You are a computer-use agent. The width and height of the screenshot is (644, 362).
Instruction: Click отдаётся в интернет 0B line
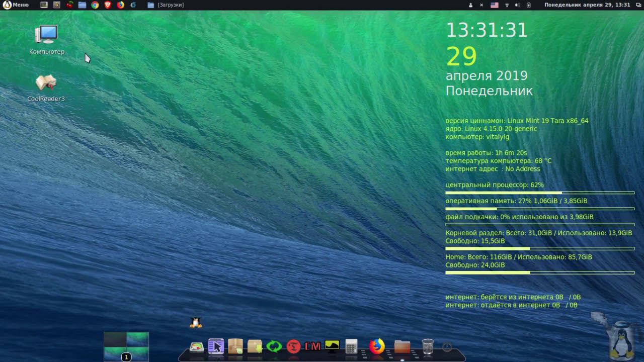[511, 305]
